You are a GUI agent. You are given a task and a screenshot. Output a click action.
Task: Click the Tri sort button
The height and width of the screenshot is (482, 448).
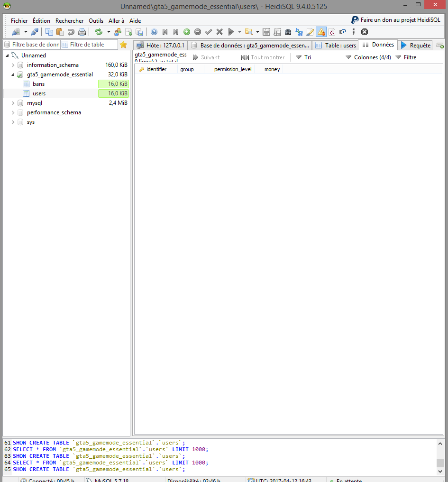coord(303,57)
